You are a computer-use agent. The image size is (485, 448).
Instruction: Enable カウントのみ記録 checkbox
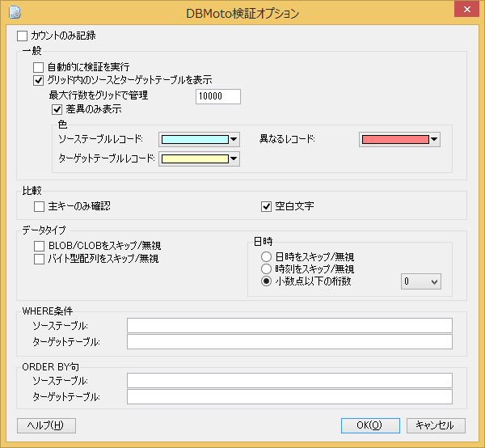coord(23,36)
